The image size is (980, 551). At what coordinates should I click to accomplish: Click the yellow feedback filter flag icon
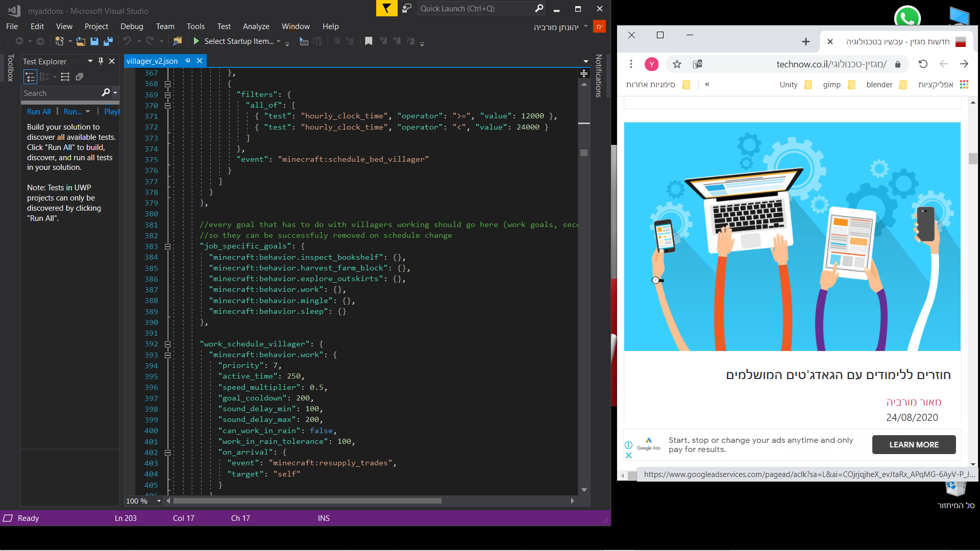[x=387, y=8]
